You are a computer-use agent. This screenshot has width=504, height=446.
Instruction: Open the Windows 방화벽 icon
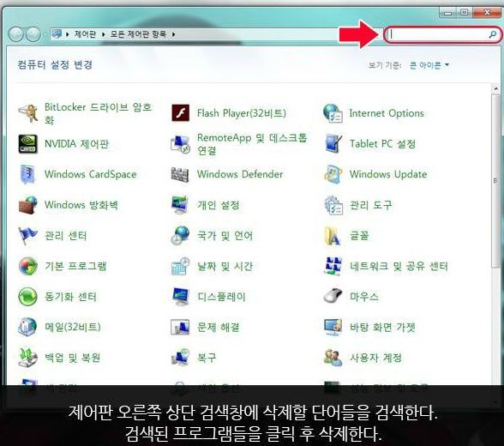28,205
